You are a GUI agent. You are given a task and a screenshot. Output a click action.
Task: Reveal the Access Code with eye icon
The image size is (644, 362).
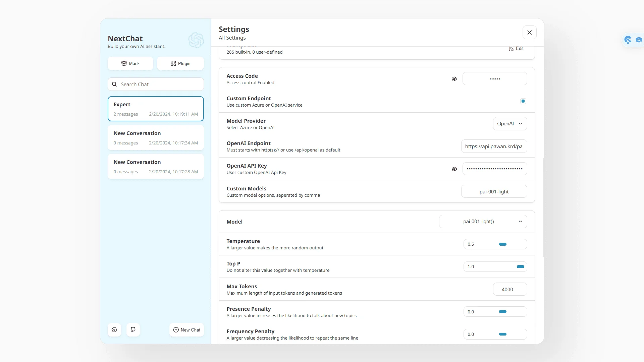[x=454, y=79]
